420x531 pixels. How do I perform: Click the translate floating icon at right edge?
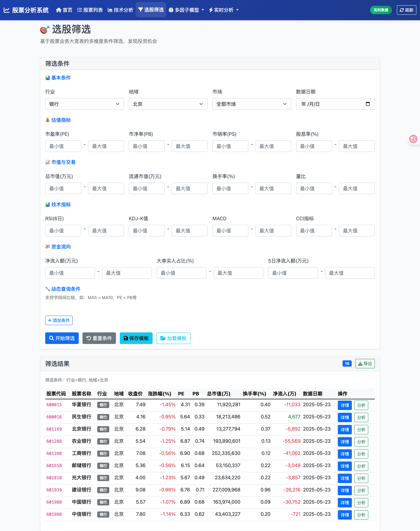coord(413,139)
